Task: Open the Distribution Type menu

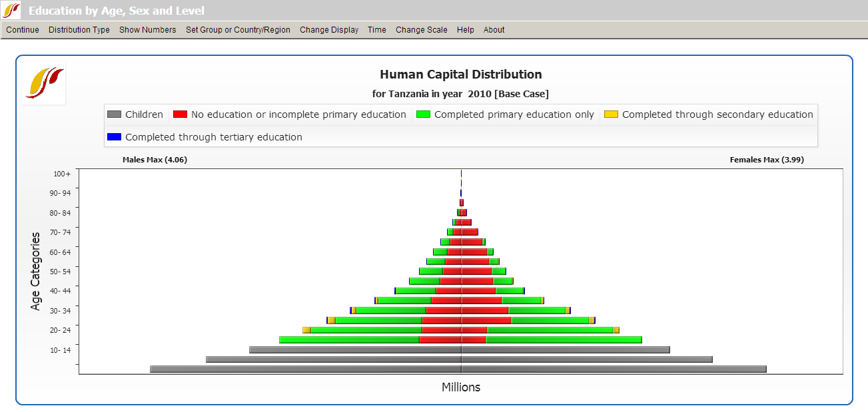Action: (79, 30)
